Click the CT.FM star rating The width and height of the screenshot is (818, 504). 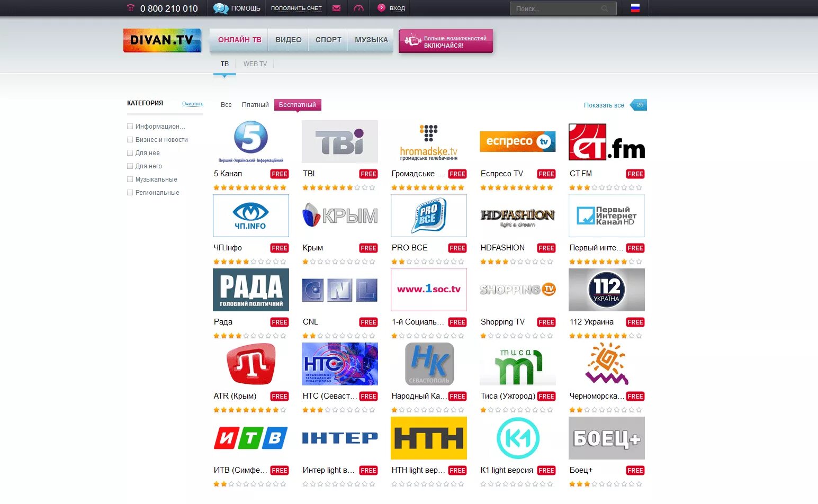(606, 187)
